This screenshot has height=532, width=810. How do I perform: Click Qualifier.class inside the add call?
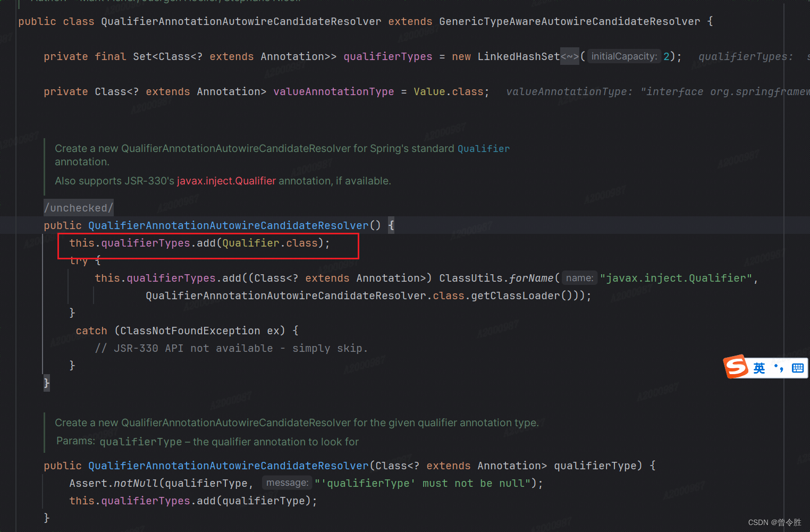(270, 243)
